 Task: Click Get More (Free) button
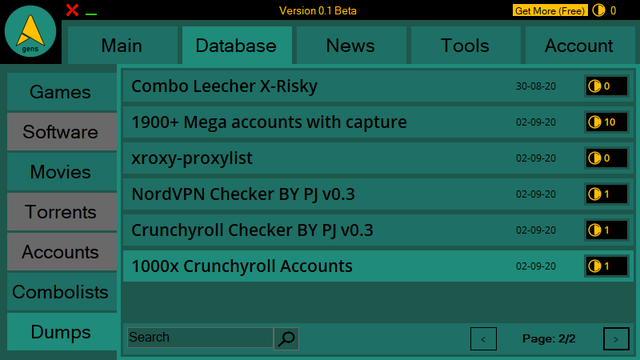point(550,11)
